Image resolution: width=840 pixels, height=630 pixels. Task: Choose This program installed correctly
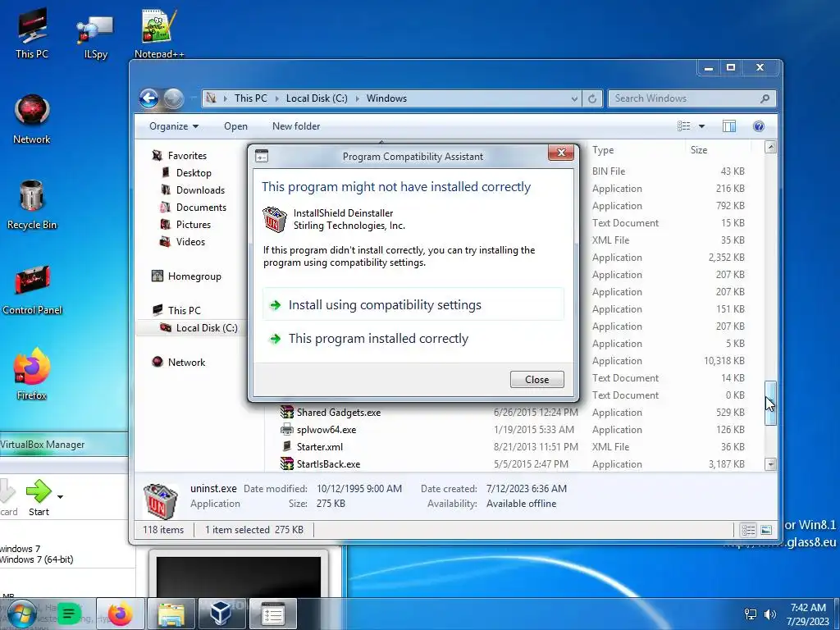pyautogui.click(x=413, y=339)
